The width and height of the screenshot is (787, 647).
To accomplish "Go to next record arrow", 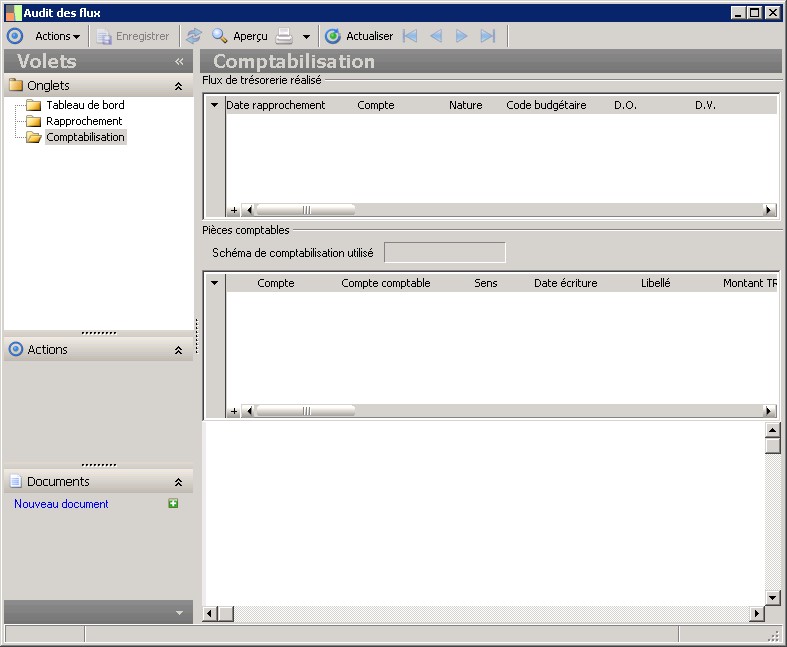I will 462,36.
